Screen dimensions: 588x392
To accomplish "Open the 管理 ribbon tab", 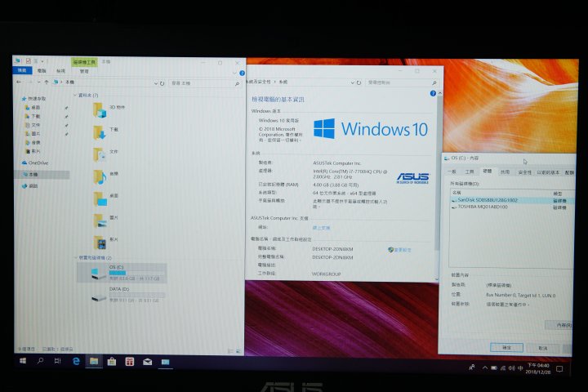I will (84, 71).
